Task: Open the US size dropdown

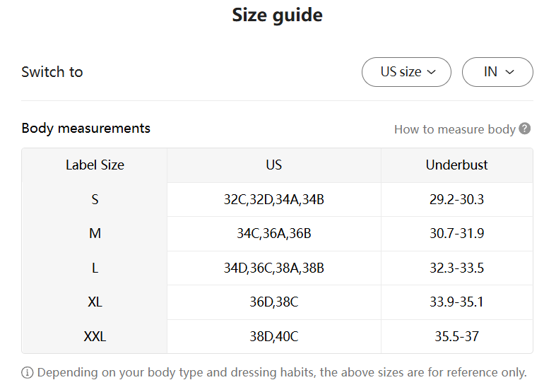Action: tap(406, 72)
